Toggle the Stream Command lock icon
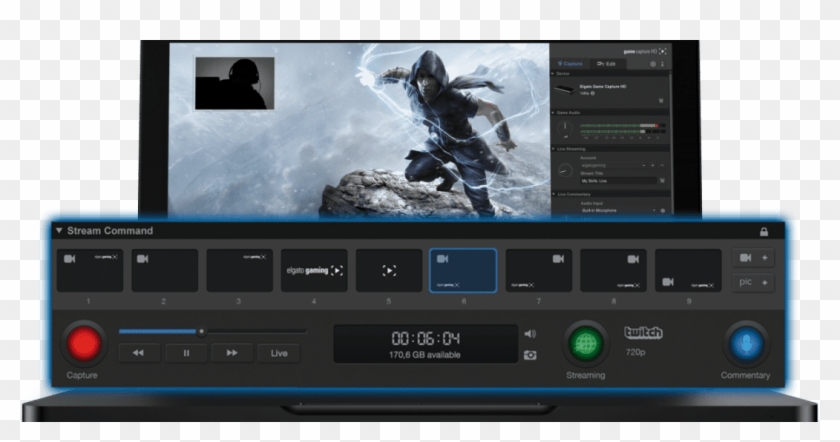840x442 pixels. coord(764,231)
